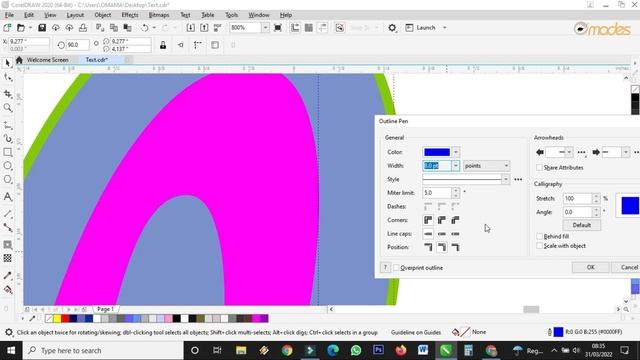Choose the miter corners icon

(x=428, y=220)
